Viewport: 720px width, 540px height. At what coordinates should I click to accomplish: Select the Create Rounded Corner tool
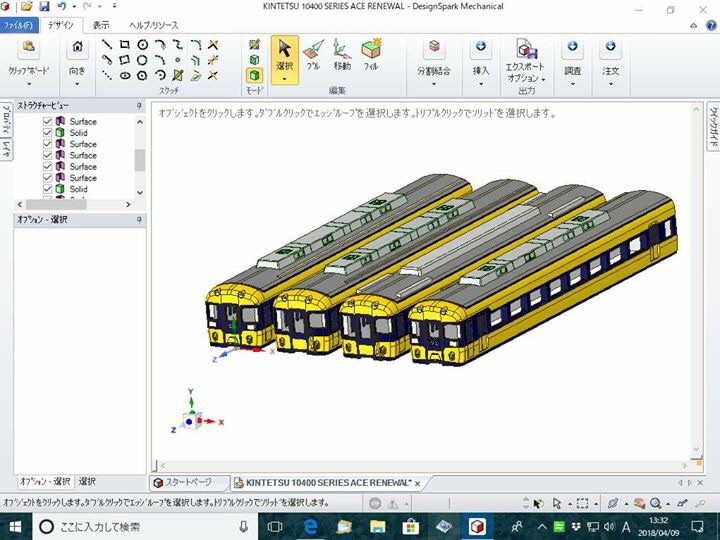tap(196, 45)
